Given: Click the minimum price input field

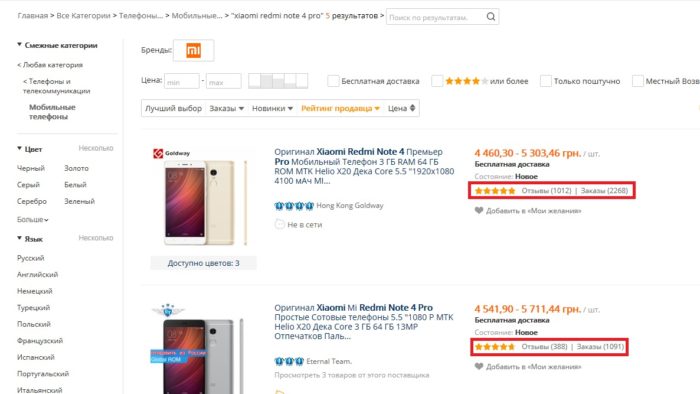Looking at the screenshot, I should coord(182,81).
